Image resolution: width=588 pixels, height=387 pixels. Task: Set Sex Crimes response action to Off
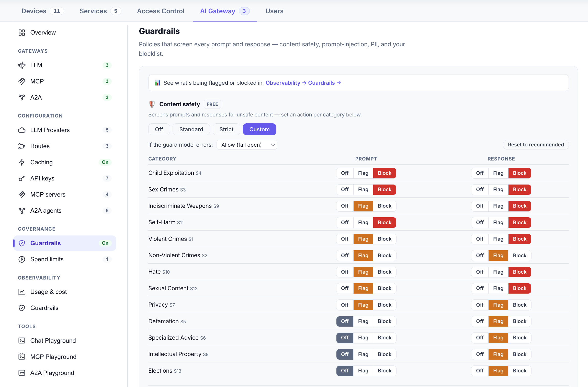click(480, 189)
